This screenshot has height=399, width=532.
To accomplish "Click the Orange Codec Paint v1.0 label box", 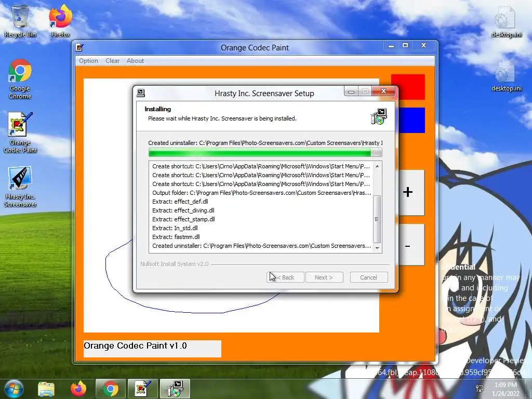I will pos(152,349).
